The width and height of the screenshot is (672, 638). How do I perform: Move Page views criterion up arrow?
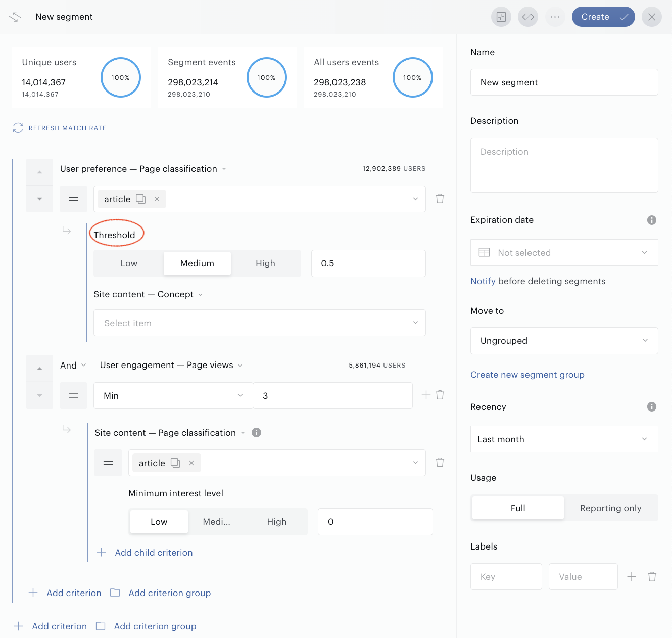pyautogui.click(x=39, y=369)
